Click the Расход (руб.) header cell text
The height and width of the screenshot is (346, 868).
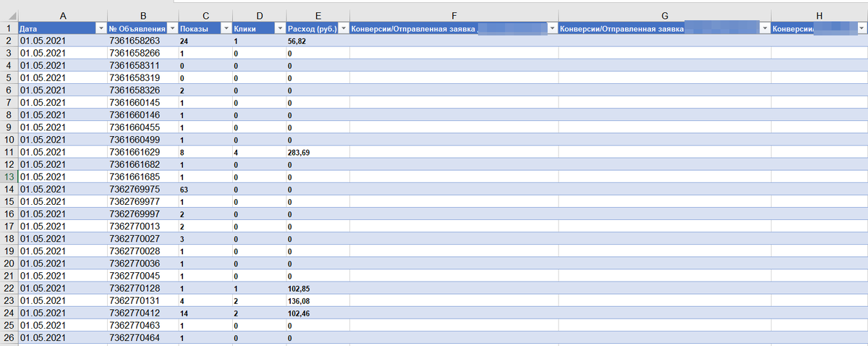(313, 29)
